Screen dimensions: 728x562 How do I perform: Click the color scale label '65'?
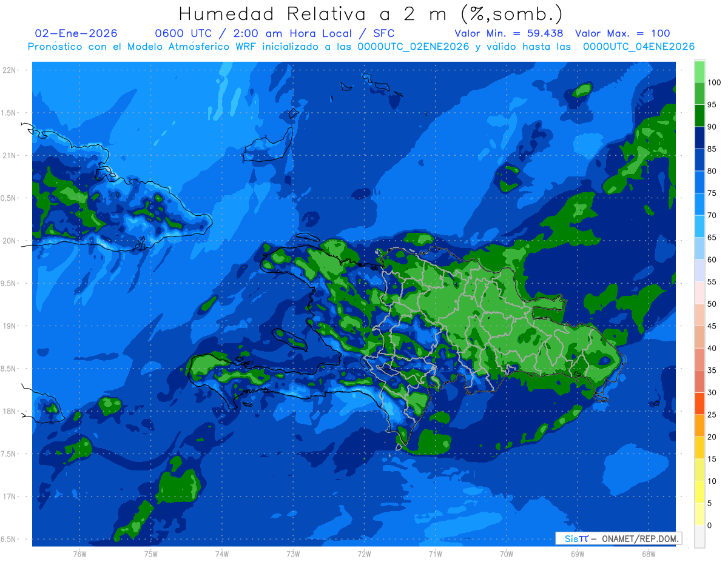click(x=712, y=238)
